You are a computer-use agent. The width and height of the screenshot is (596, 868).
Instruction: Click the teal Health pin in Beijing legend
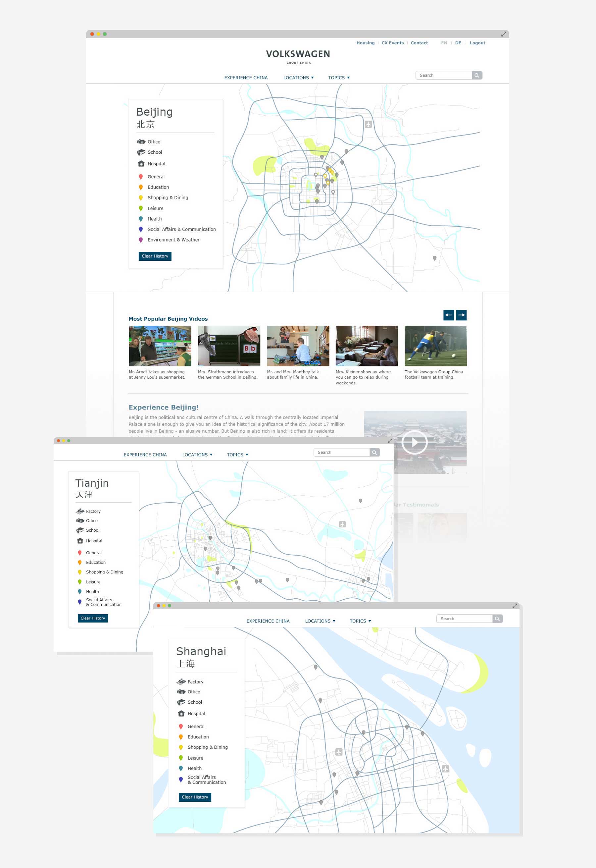[141, 219]
